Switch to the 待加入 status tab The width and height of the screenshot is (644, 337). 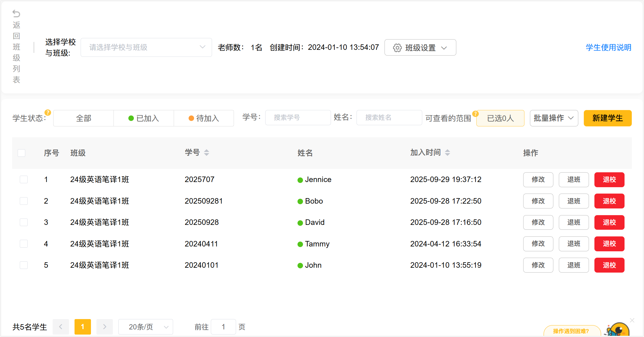[204, 118]
